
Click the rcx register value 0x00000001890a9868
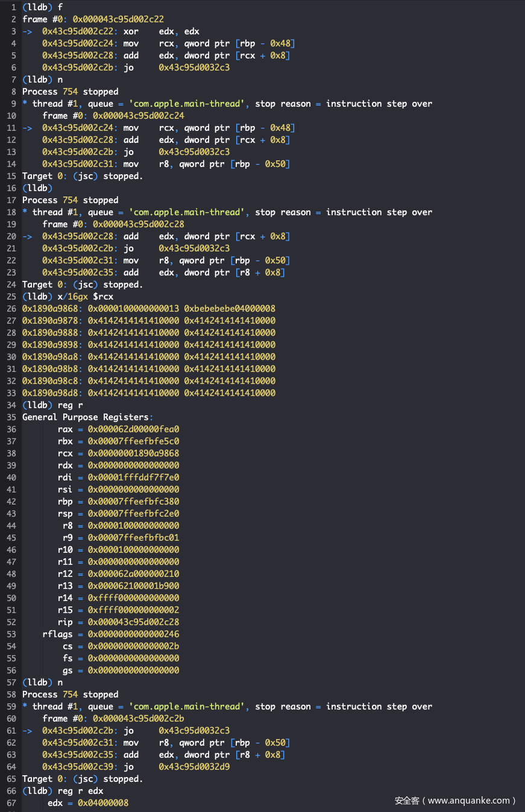pyautogui.click(x=133, y=453)
